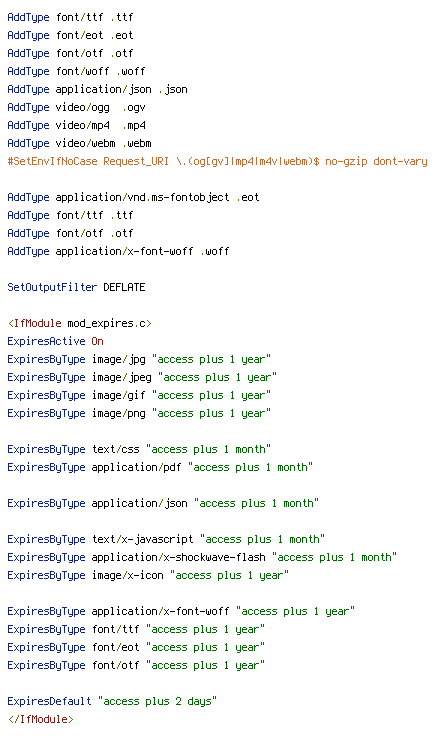Click the commented SetEnvIfNoCase Request_URI line
Image resolution: width=436 pixels, height=736 pixels.
point(217,161)
